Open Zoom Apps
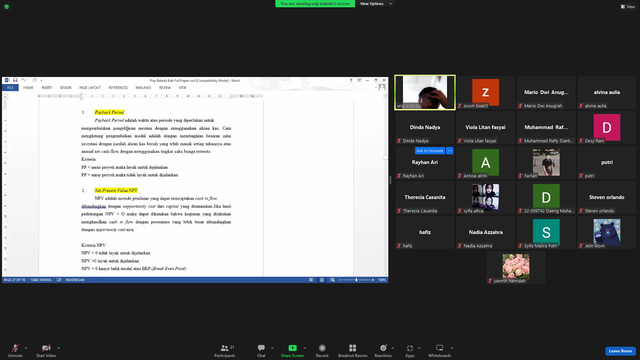The width and height of the screenshot is (640, 360). [x=410, y=350]
